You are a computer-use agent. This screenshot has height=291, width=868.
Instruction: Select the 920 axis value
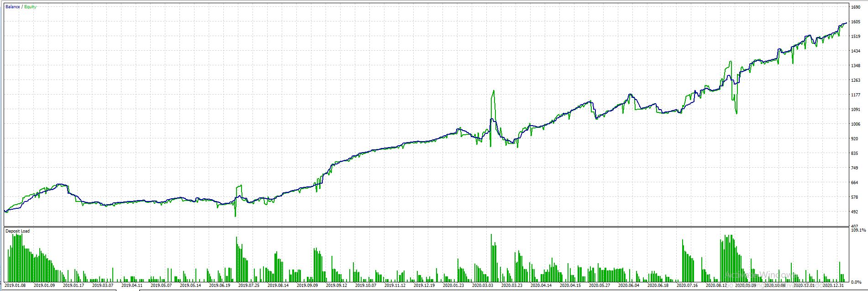854,139
